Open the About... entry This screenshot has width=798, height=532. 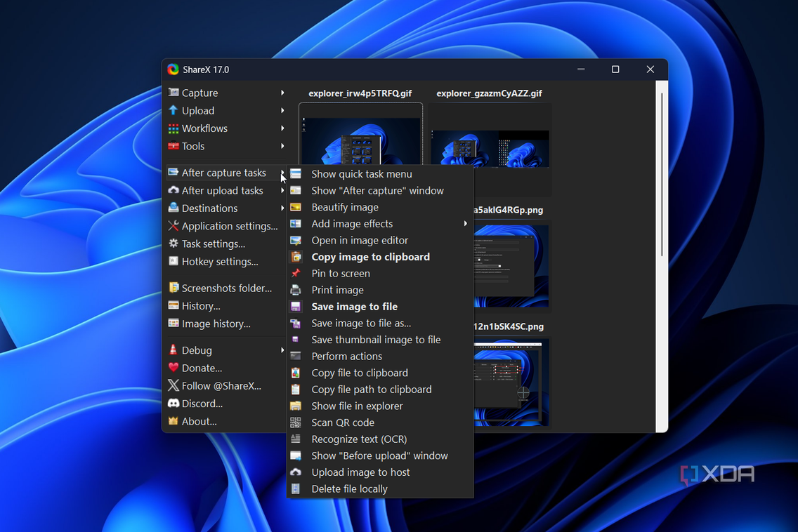(226, 421)
